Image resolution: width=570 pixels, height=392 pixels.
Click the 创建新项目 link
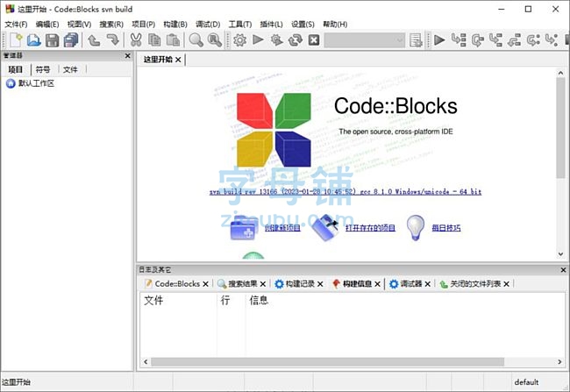282,228
